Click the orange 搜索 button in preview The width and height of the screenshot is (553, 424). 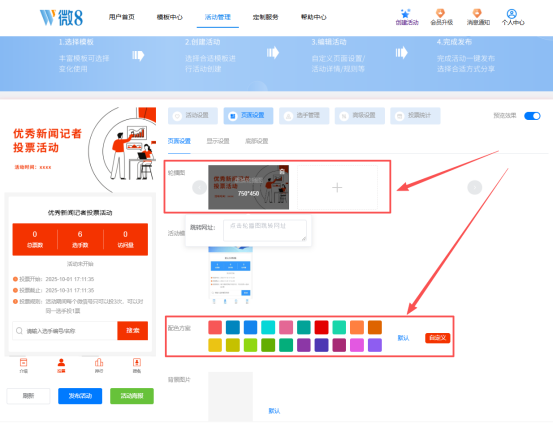click(x=133, y=331)
